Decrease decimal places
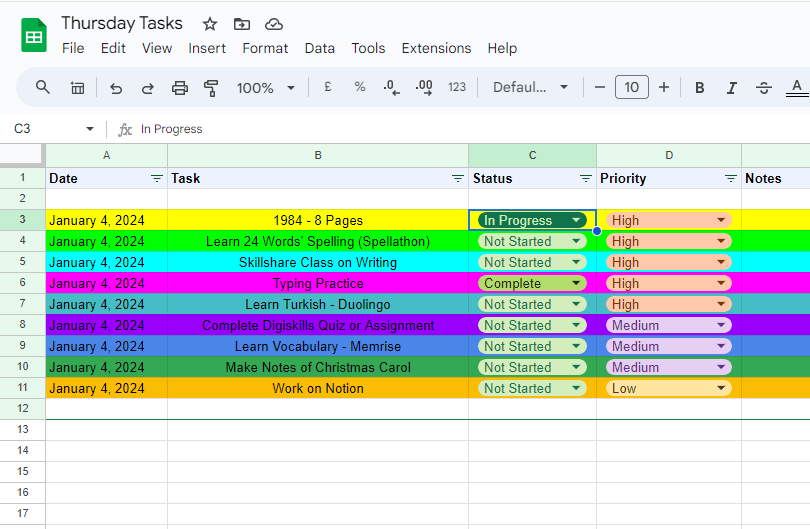Screen dimensions: 810x529 (391, 87)
